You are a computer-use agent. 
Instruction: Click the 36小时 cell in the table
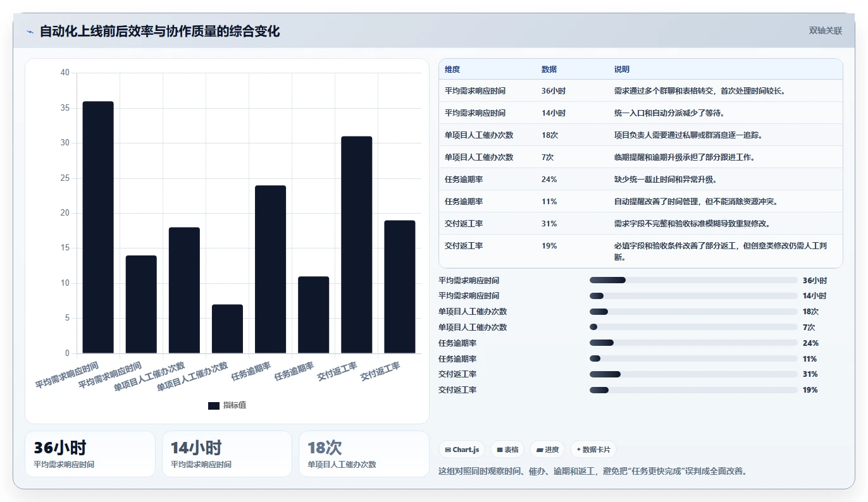[554, 91]
